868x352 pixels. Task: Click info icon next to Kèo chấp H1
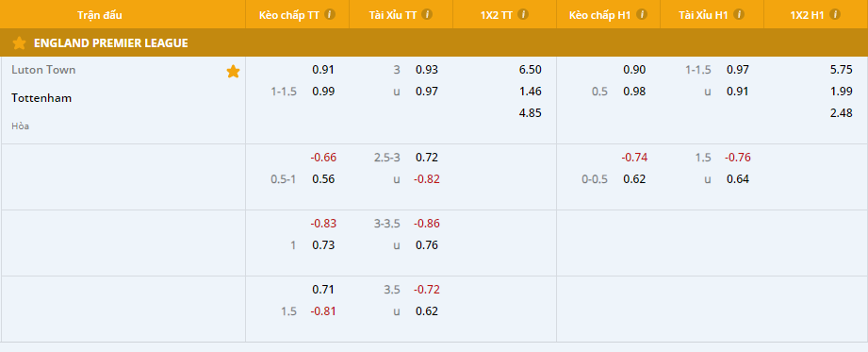pos(642,14)
